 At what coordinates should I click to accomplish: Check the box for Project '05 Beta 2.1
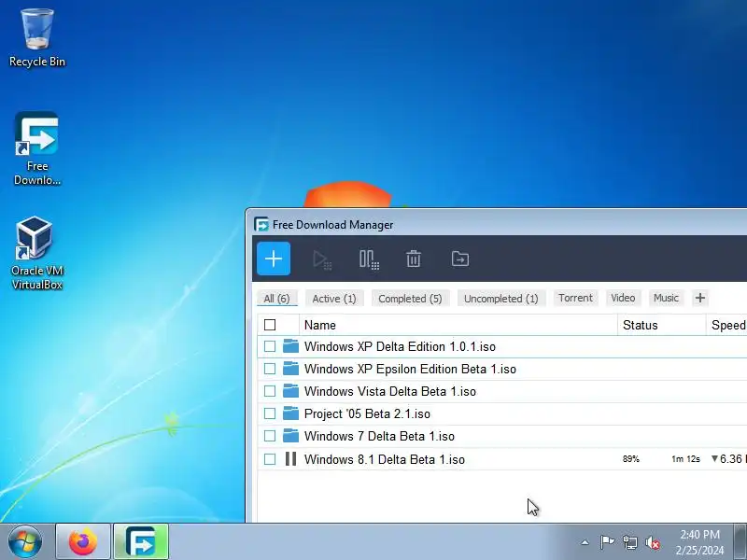[x=270, y=413]
